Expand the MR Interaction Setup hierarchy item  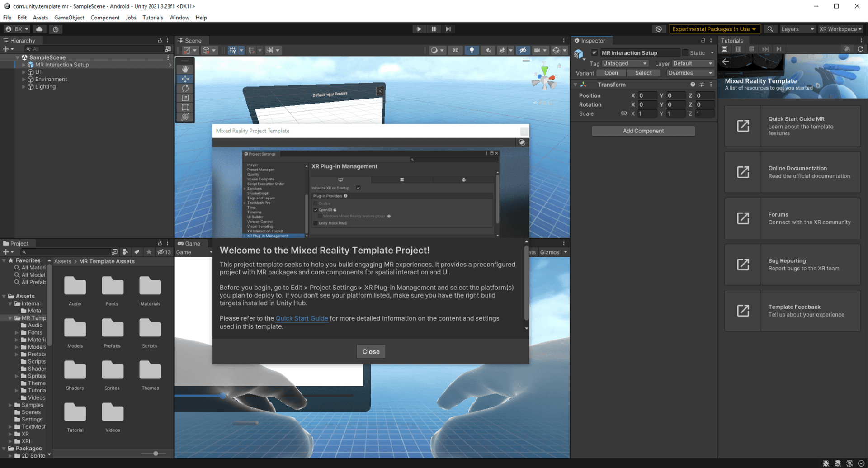(x=23, y=65)
